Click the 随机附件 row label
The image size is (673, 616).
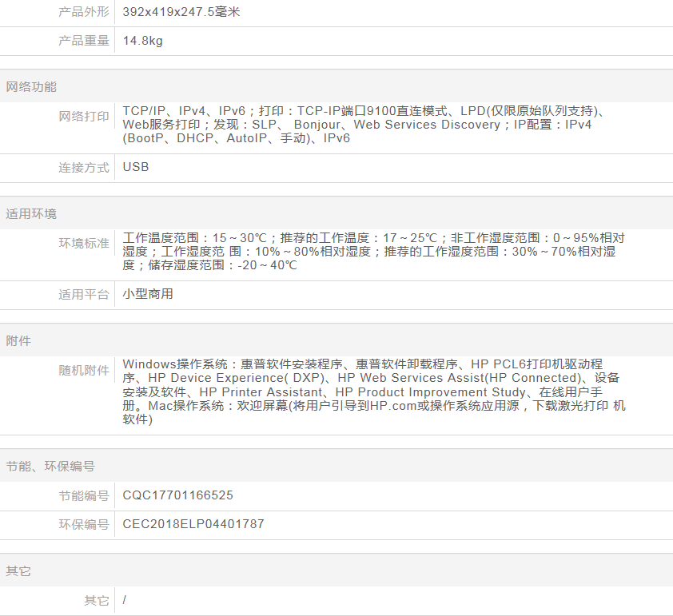83,371
